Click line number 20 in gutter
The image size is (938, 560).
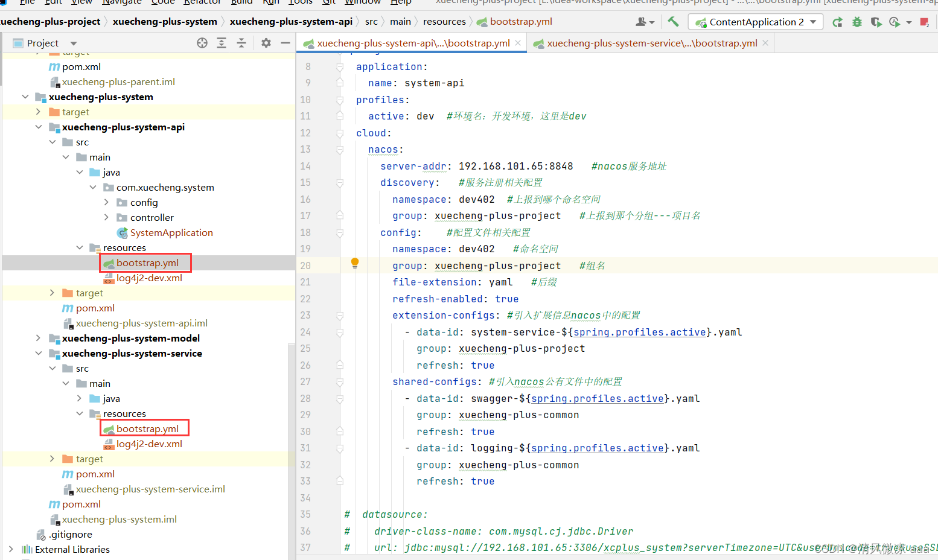[x=305, y=266]
